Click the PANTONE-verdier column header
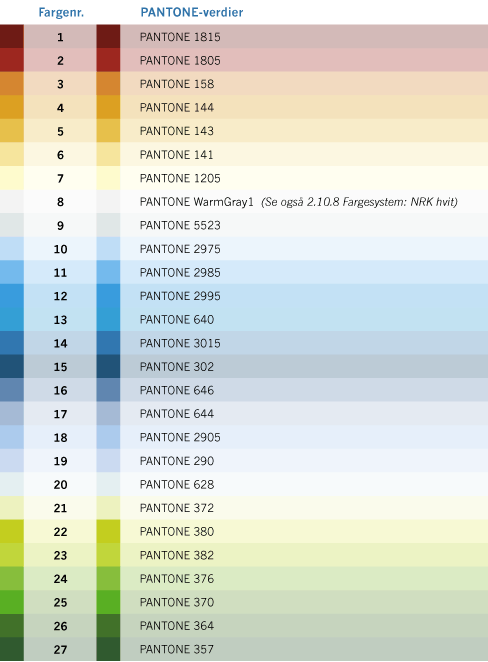This screenshot has height=662, width=488. [192, 12]
